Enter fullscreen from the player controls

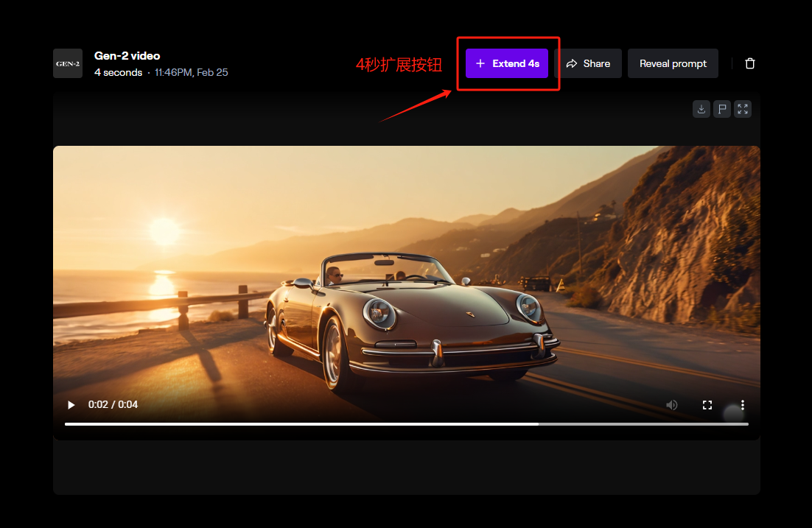(707, 405)
